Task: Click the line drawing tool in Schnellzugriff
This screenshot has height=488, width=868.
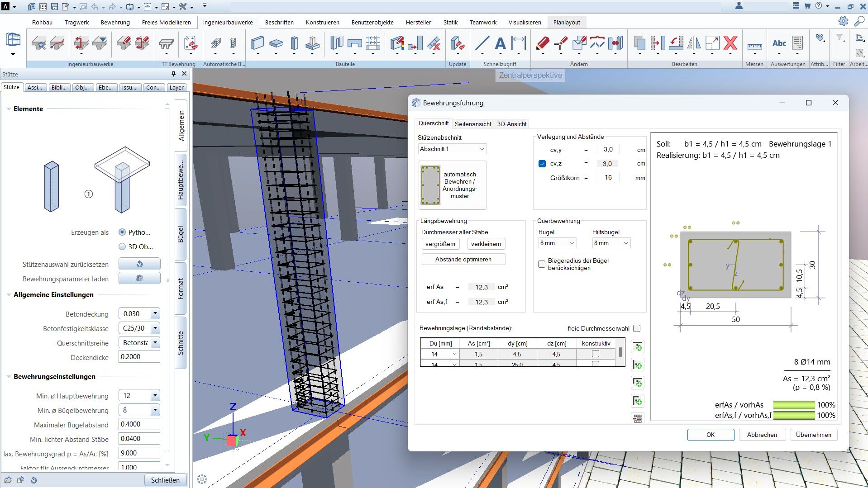Action: (482, 43)
